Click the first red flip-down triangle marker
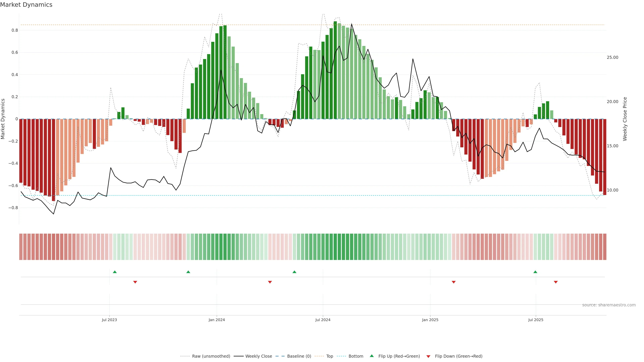644x362 pixels. (x=135, y=282)
